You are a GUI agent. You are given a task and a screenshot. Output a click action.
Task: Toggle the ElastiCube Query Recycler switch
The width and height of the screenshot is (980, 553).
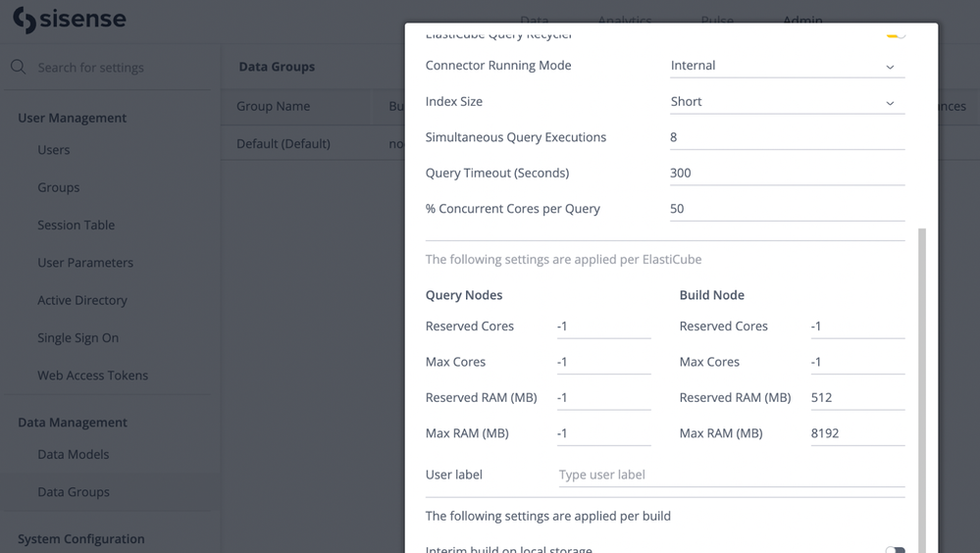[x=895, y=33]
